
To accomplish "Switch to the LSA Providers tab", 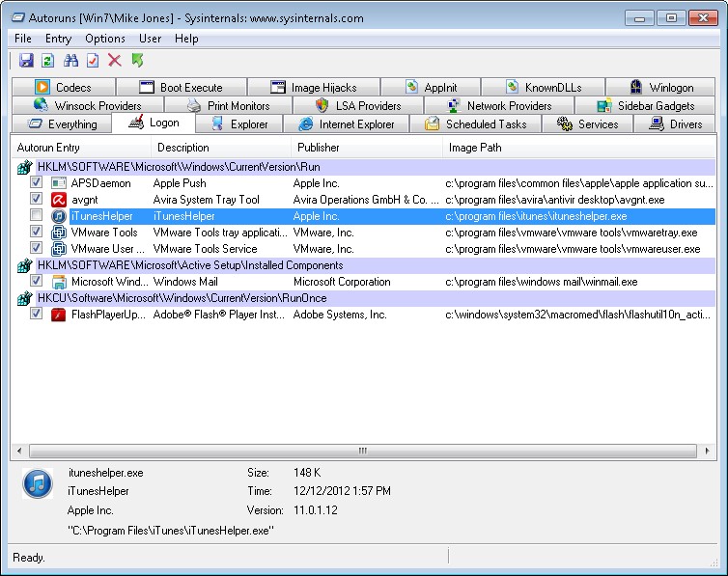I will point(358,106).
